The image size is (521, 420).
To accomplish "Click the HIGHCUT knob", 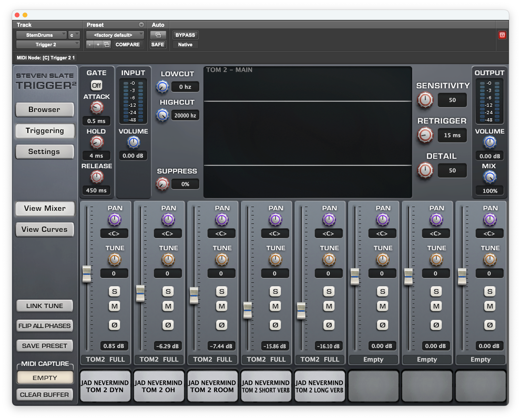I will point(162,115).
